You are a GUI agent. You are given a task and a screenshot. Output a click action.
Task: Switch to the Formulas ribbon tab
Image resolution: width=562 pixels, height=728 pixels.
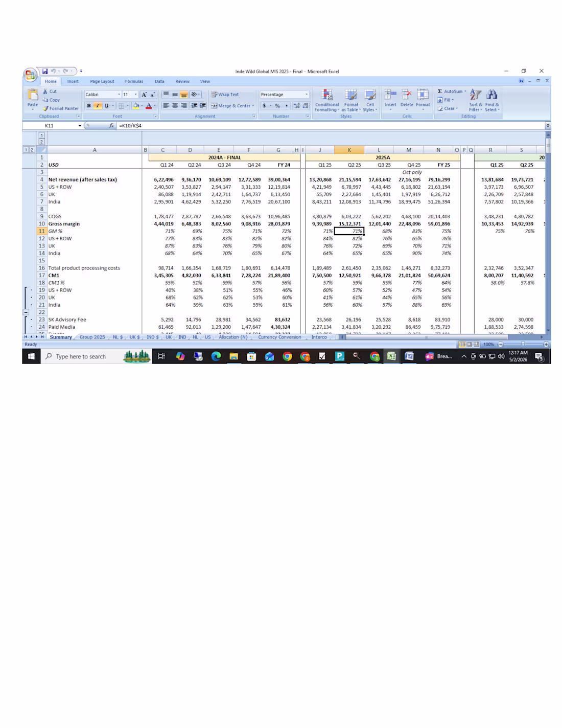coord(134,81)
